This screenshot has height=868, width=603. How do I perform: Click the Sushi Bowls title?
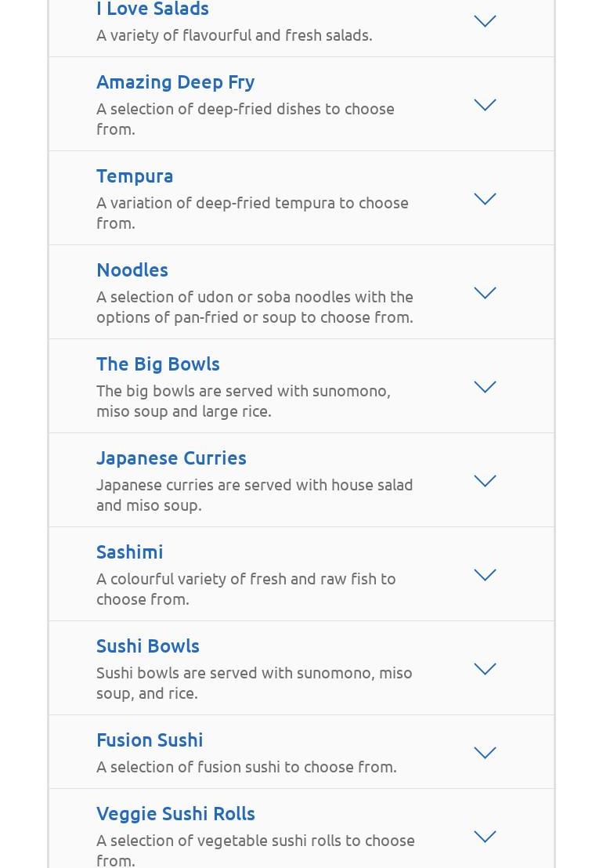click(148, 646)
